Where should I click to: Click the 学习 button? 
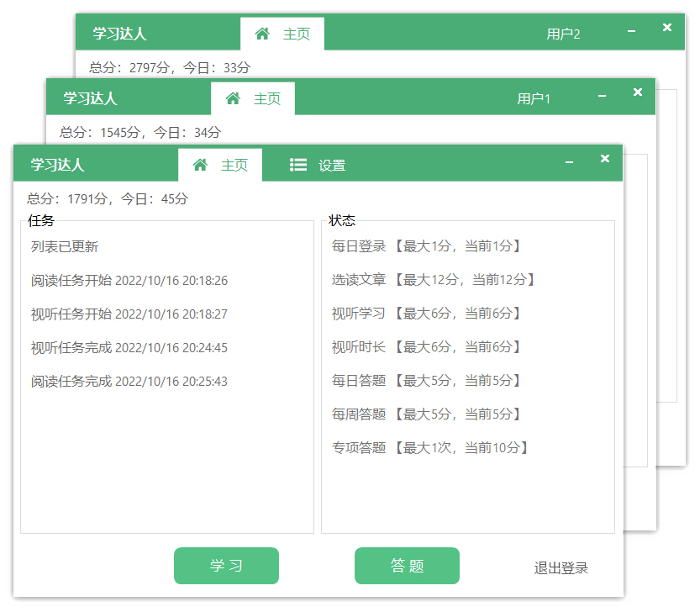point(226,566)
